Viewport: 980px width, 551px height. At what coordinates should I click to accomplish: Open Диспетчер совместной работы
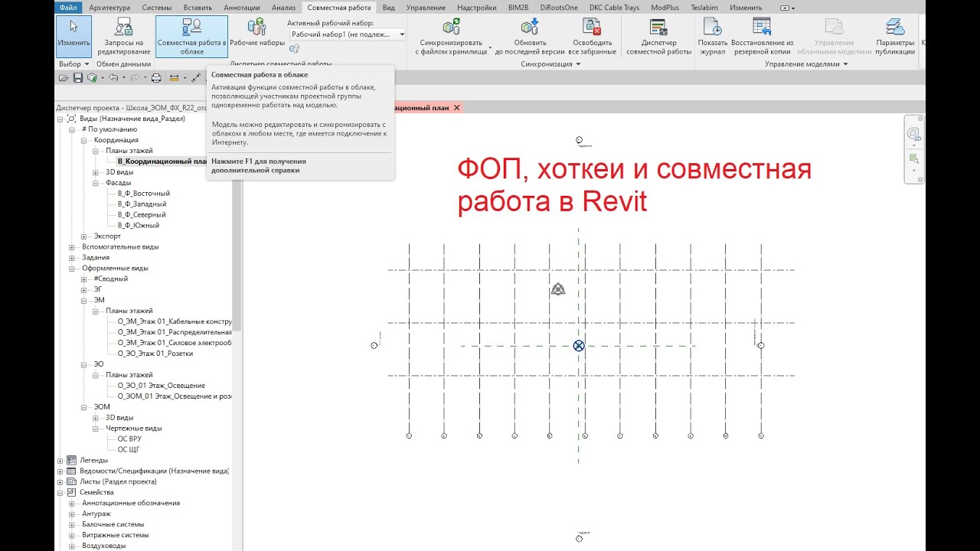click(x=658, y=36)
